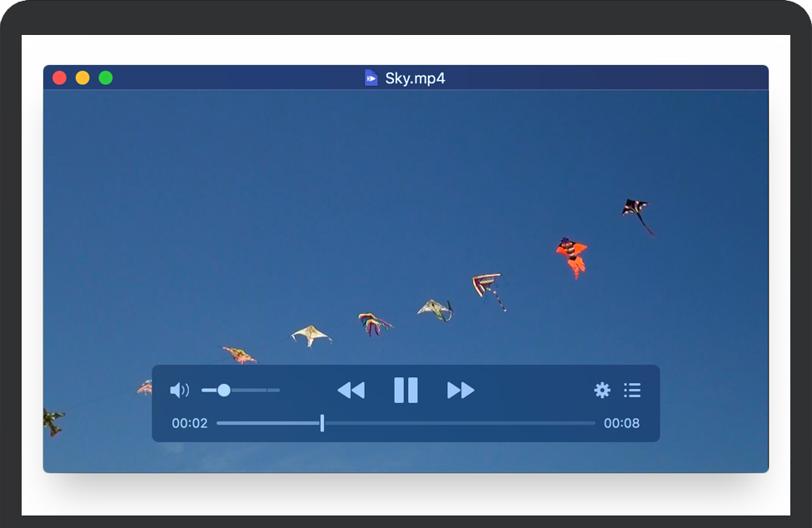The width and height of the screenshot is (812, 528).
Task: Enter full screen with the green button
Action: click(106, 78)
